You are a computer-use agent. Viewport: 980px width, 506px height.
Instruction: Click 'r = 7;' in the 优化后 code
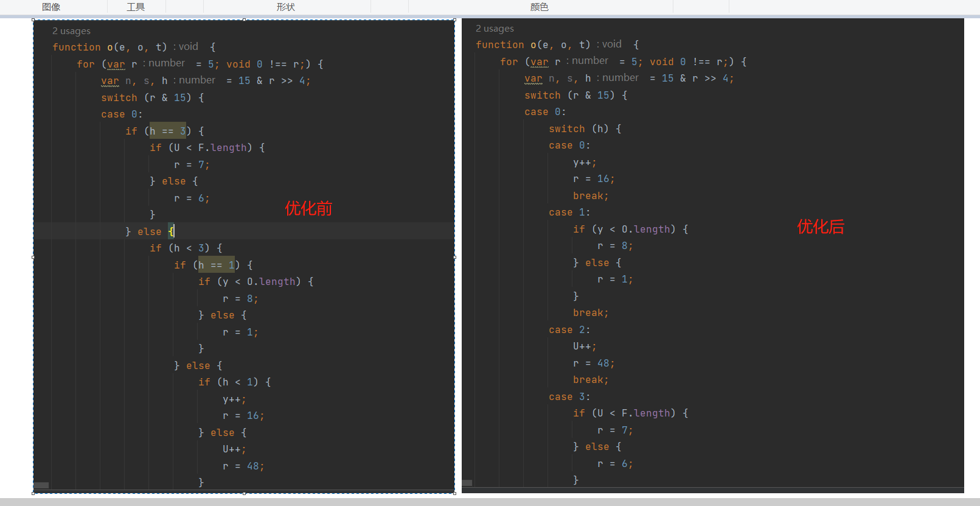[615, 430]
